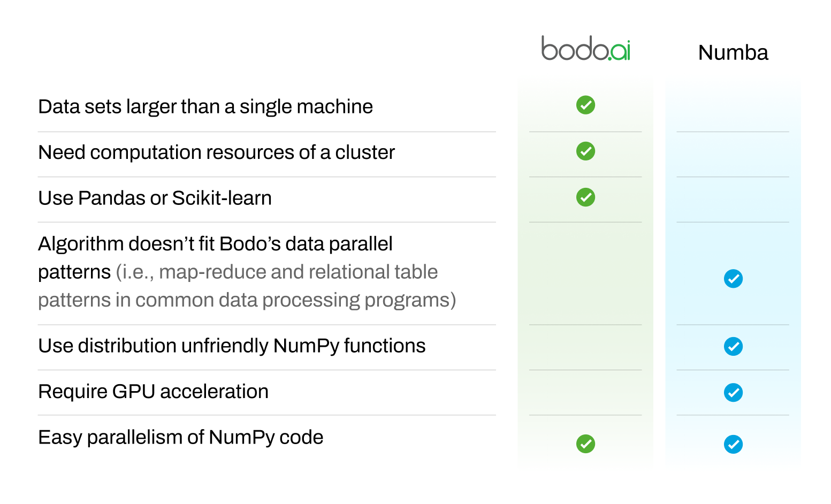Select 'Use Pandas or Scikit-learn' row label
This screenshot has width=831, height=504.
155,198
